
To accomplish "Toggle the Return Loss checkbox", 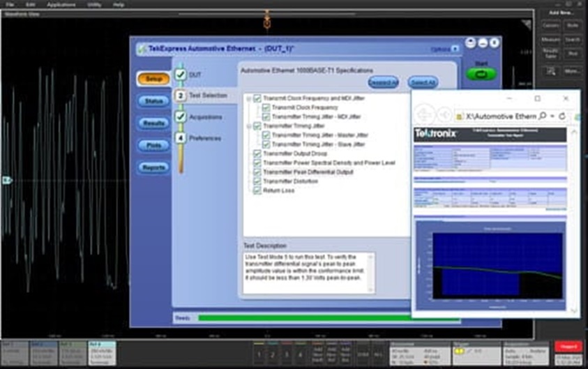I will 257,190.
